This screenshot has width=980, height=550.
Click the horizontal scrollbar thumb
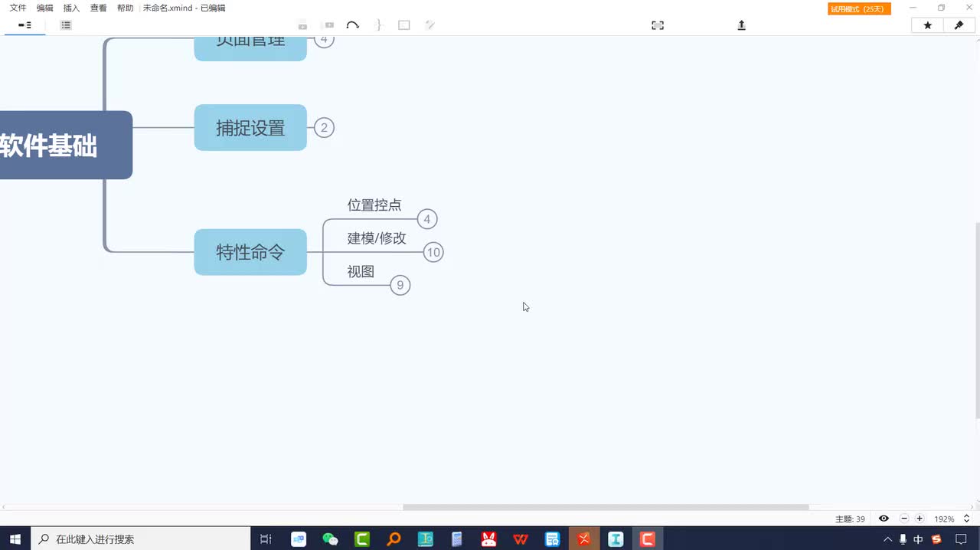pyautogui.click(x=606, y=507)
